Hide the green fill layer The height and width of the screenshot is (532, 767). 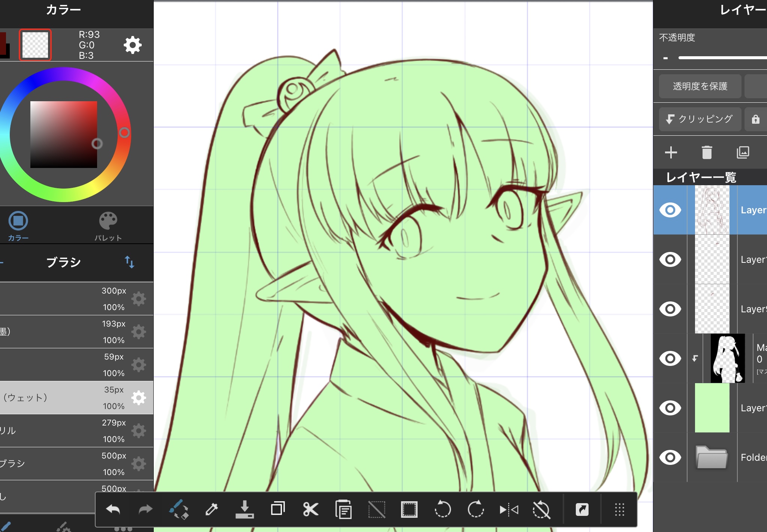pyautogui.click(x=670, y=408)
